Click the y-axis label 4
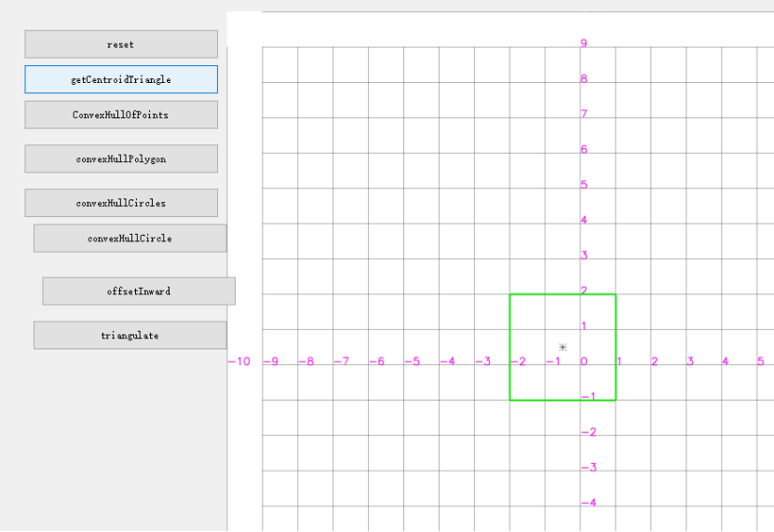Image resolution: width=774 pixels, height=532 pixels. point(584,220)
